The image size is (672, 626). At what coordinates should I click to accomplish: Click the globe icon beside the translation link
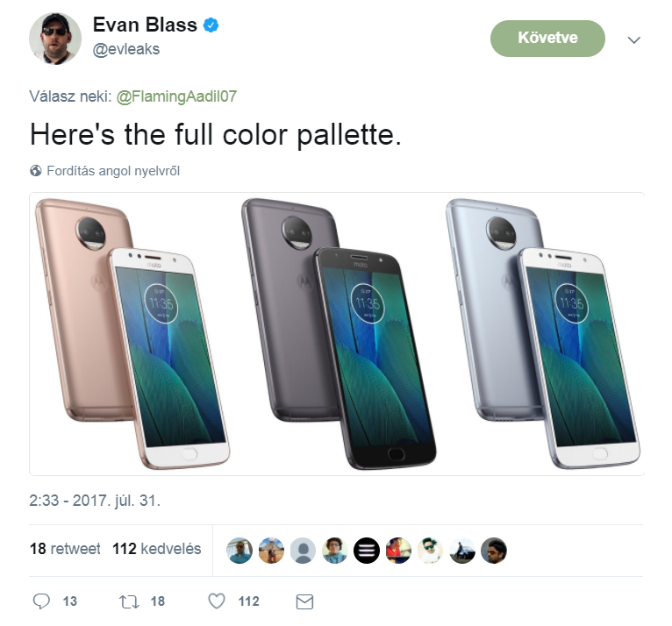36,171
